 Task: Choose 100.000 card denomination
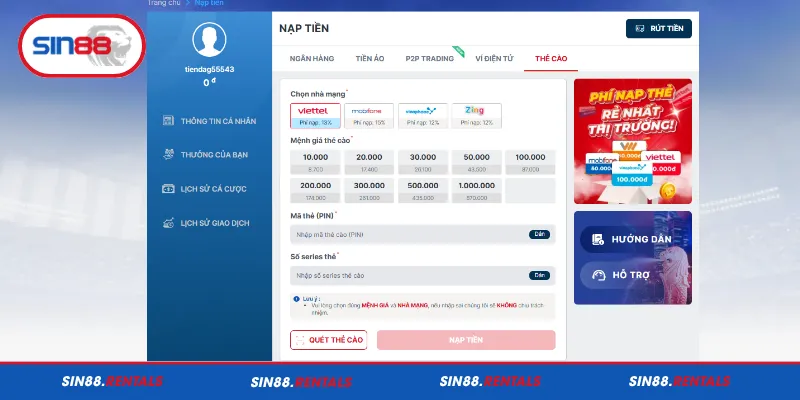pyautogui.click(x=530, y=162)
